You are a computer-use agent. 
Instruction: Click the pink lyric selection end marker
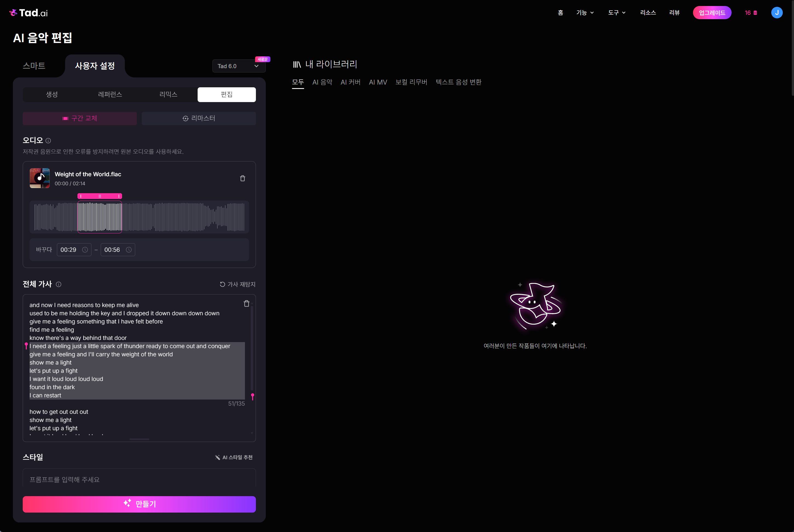pyautogui.click(x=252, y=396)
